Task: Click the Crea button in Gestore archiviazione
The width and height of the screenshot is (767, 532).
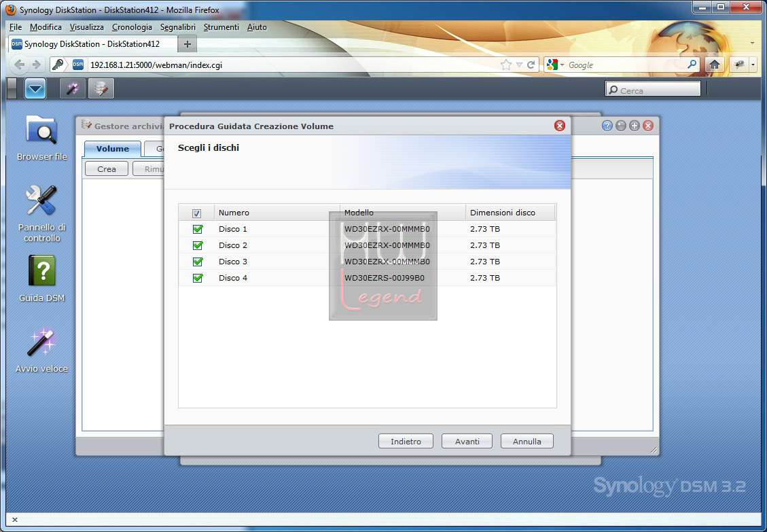Action: (x=106, y=169)
